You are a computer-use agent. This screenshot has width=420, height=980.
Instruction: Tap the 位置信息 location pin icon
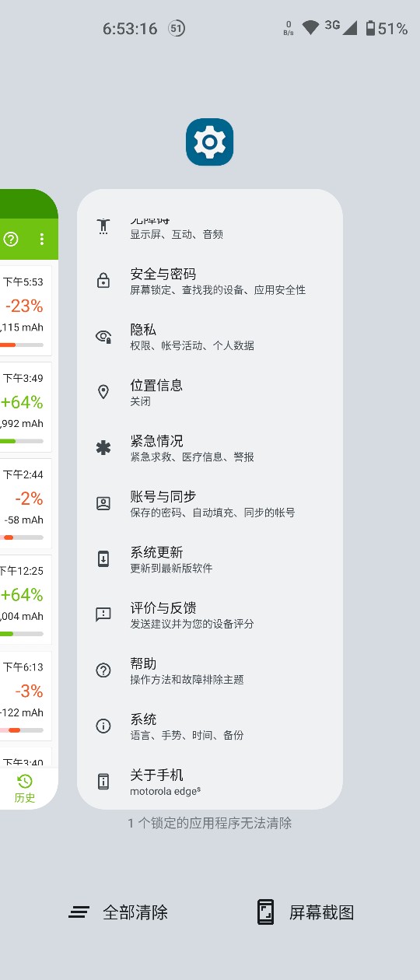(x=103, y=392)
